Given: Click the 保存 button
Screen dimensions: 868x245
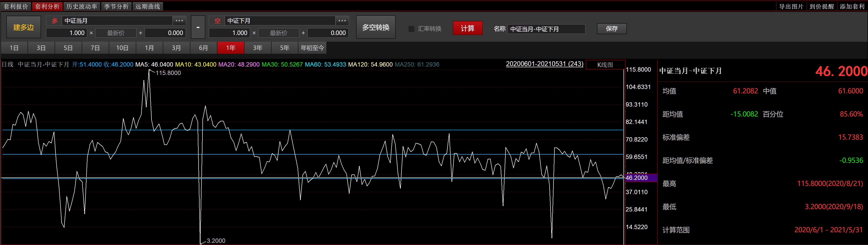Looking at the screenshot, I should pos(612,29).
